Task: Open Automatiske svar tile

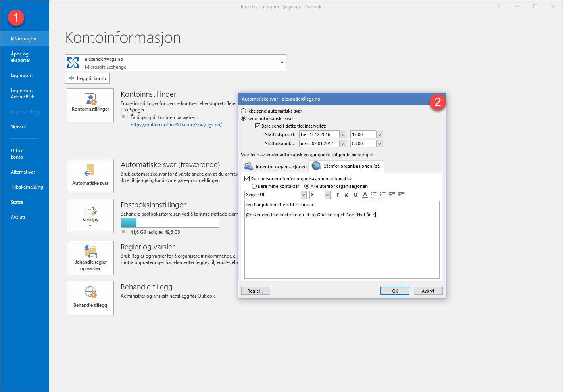Action: tap(90, 176)
